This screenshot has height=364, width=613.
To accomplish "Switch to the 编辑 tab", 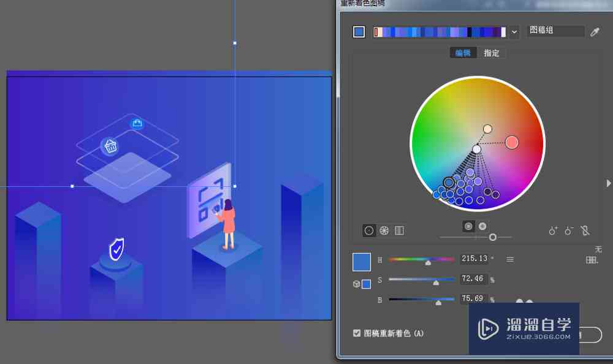I will click(463, 53).
